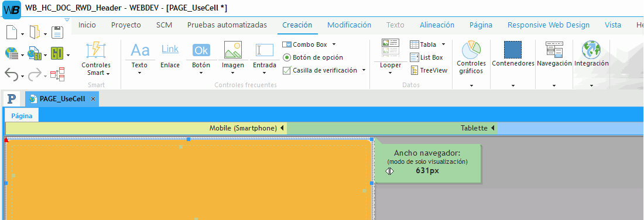Insert a Texto control (Aa icon)
The image size is (644, 220).
click(x=140, y=50)
